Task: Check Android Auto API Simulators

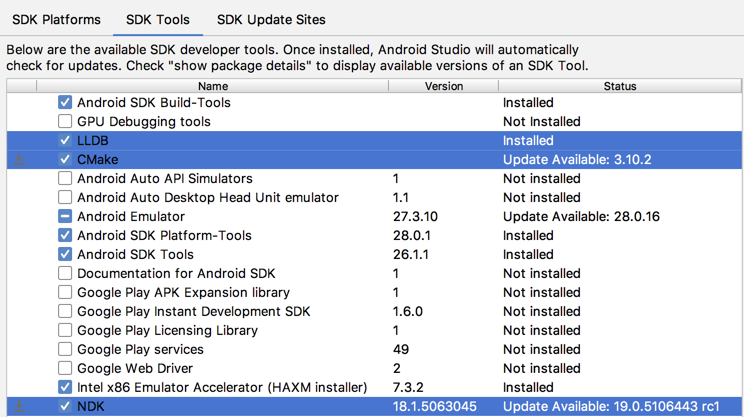Action: tap(65, 179)
